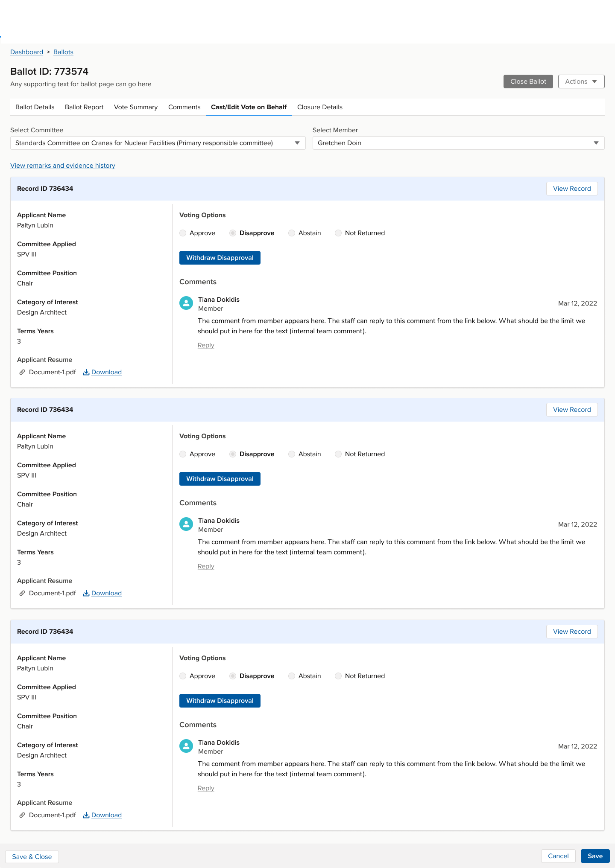
Task: Open View remarks and evidence history link
Action: click(x=63, y=166)
